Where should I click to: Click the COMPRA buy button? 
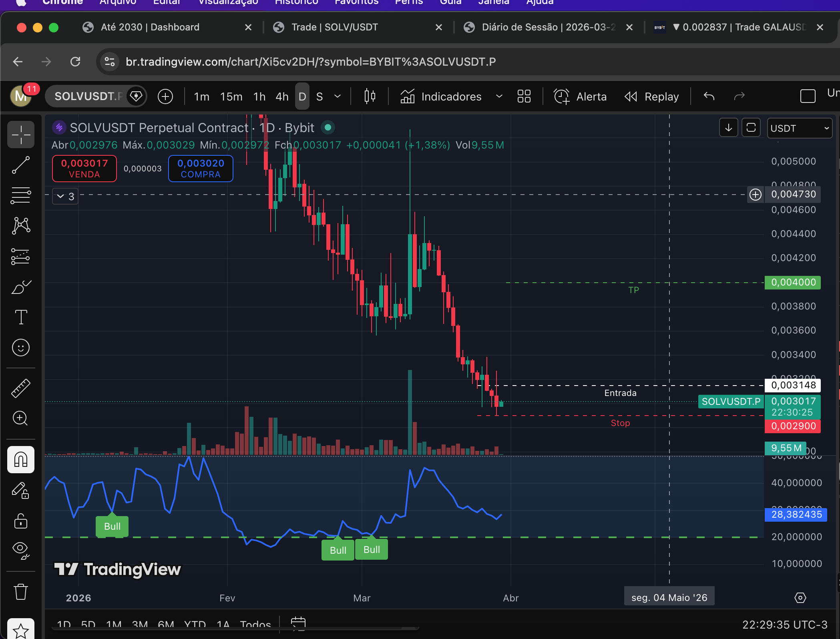(201, 169)
